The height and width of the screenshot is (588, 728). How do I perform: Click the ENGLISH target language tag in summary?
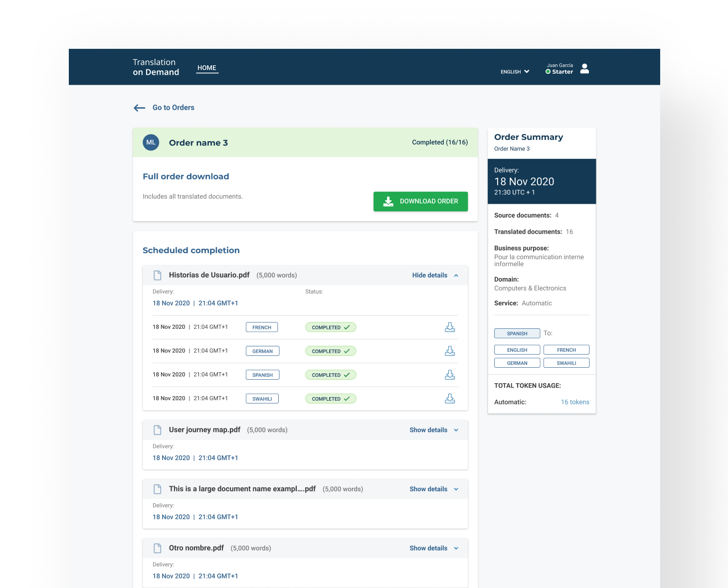517,350
